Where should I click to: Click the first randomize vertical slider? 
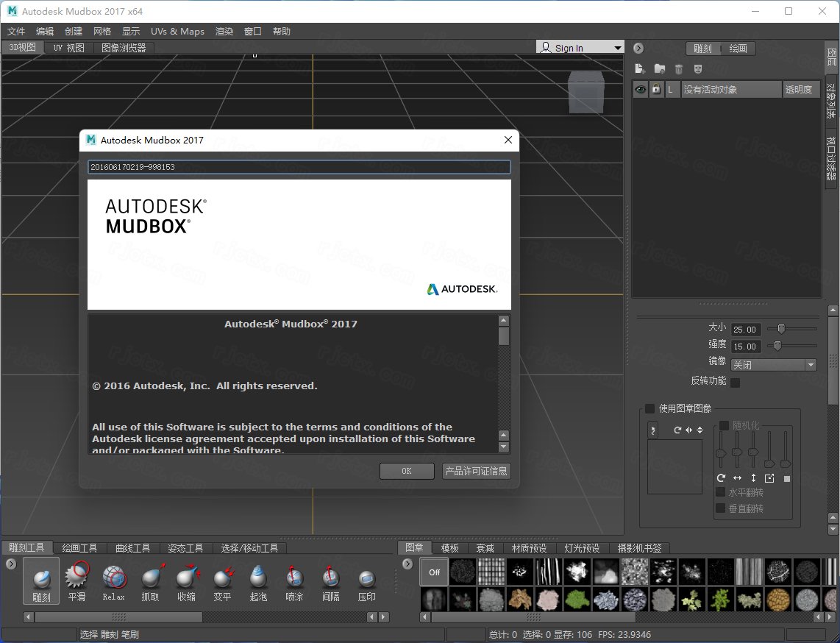tap(721, 449)
